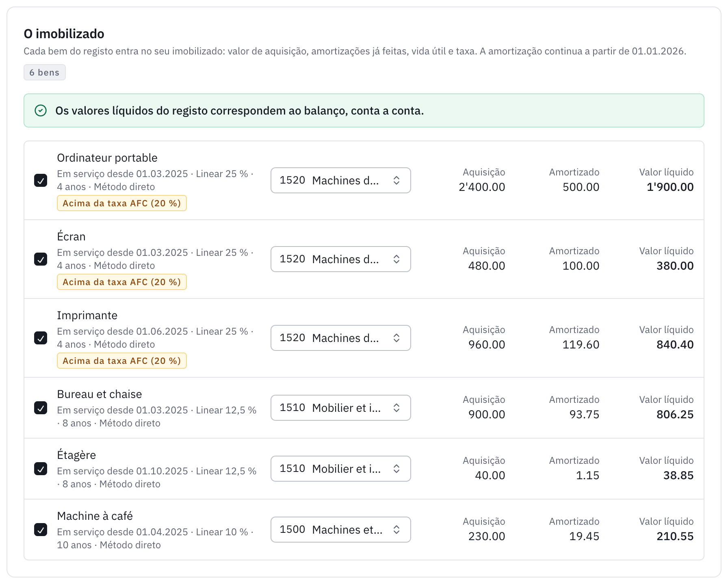Click the Ordinateur portable asset name
The image size is (728, 584).
coord(107,158)
